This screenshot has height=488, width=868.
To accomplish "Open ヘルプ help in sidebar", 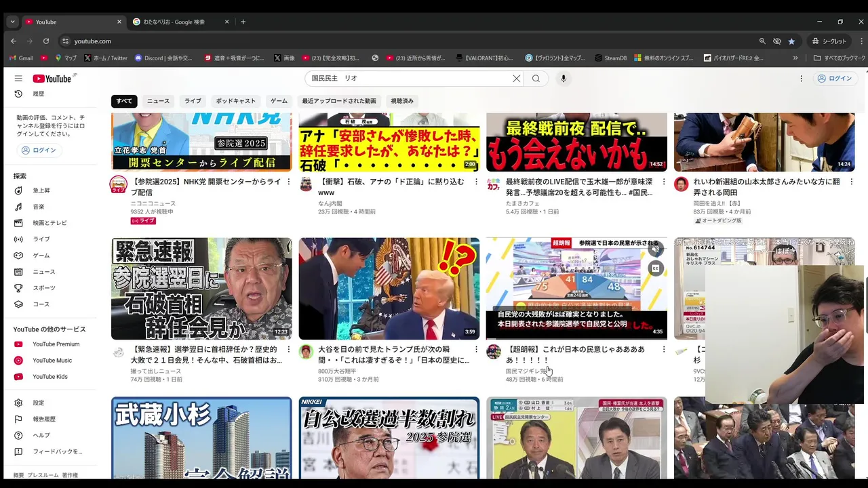I will coord(41,435).
